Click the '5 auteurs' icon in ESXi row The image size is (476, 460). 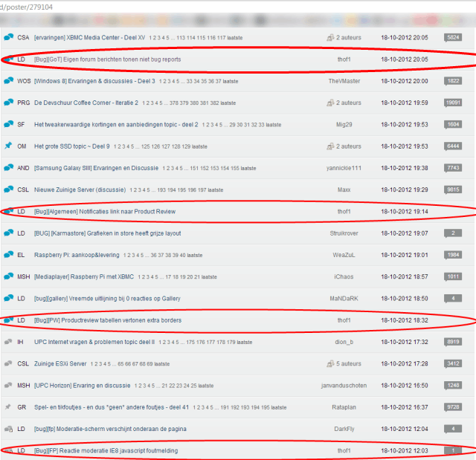tap(330, 363)
